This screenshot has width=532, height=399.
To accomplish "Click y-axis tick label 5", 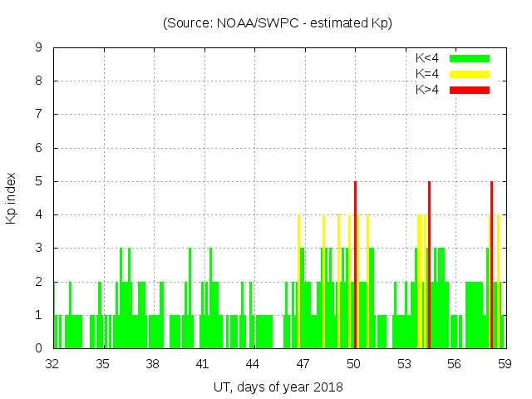I will (39, 181).
